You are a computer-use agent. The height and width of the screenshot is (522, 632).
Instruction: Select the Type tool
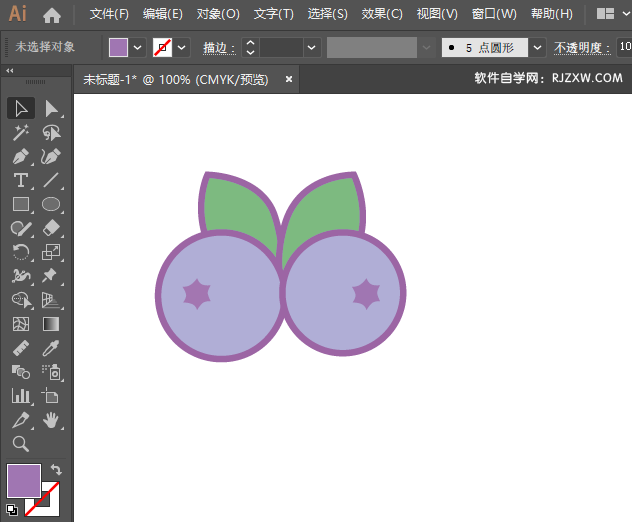[x=21, y=181]
